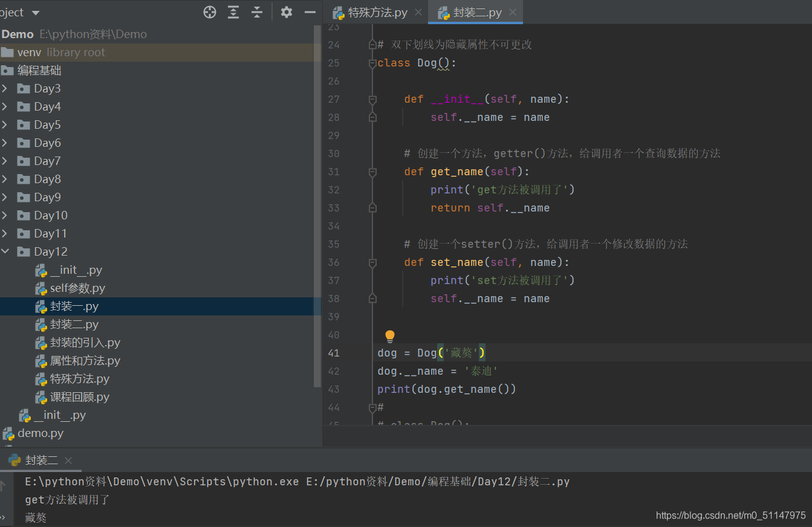Click the fold marker at line 44

click(372, 407)
